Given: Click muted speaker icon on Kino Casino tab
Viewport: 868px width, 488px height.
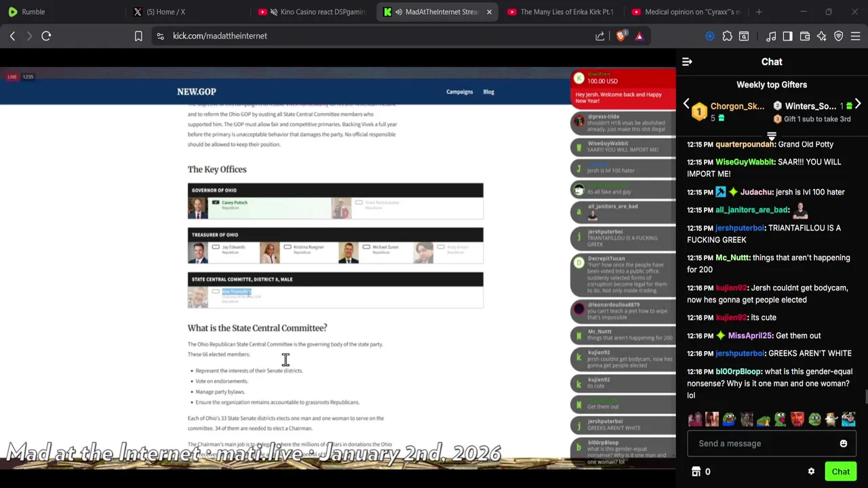Looking at the screenshot, I should (274, 12).
